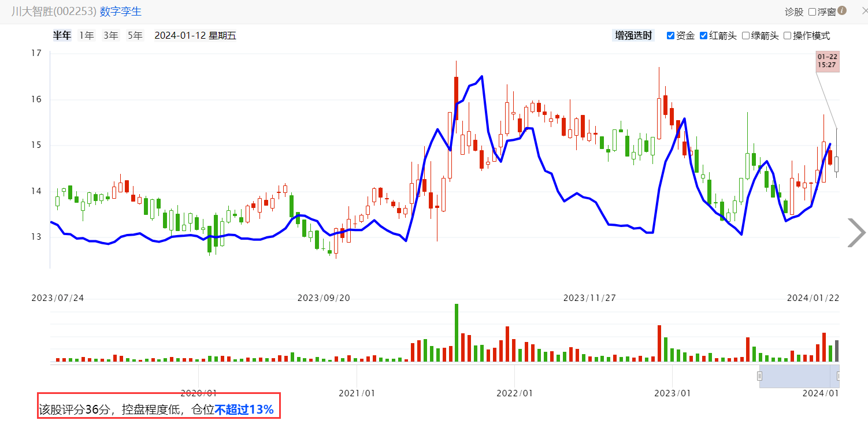Viewport: 868px width, 424px height.
Task: Click the left handle of the range slider
Action: point(759,376)
